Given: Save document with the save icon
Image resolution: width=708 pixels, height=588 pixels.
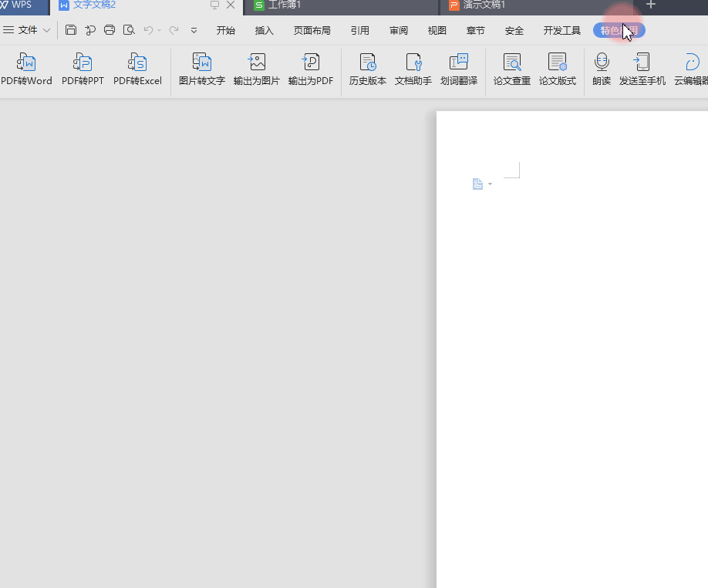Looking at the screenshot, I should [71, 30].
